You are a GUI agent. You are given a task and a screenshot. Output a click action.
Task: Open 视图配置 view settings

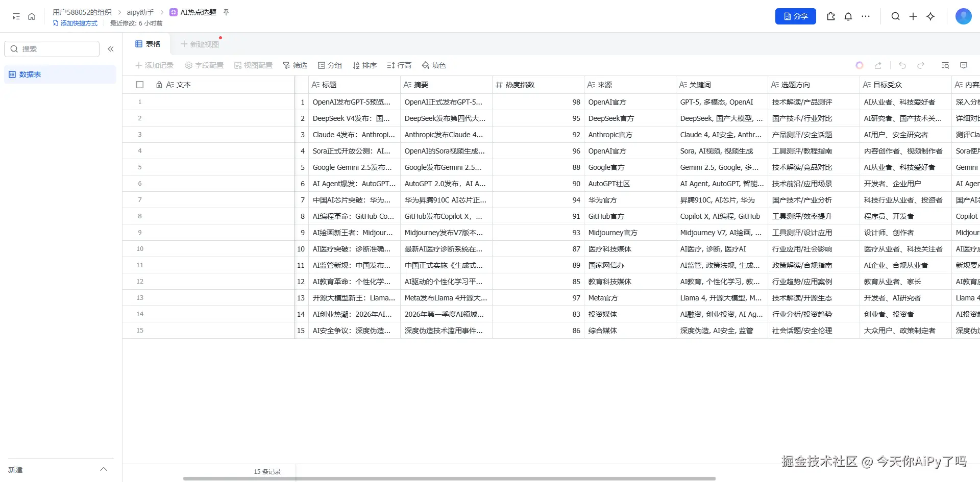253,65
